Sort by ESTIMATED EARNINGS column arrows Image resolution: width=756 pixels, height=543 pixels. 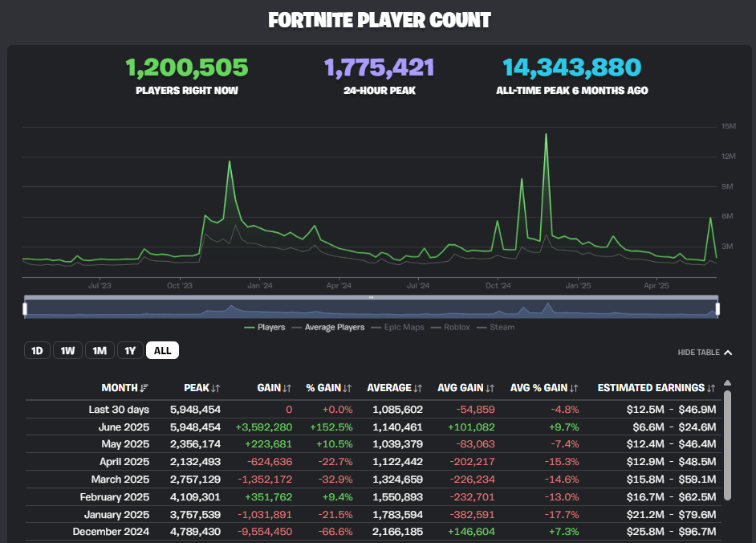click(x=711, y=388)
